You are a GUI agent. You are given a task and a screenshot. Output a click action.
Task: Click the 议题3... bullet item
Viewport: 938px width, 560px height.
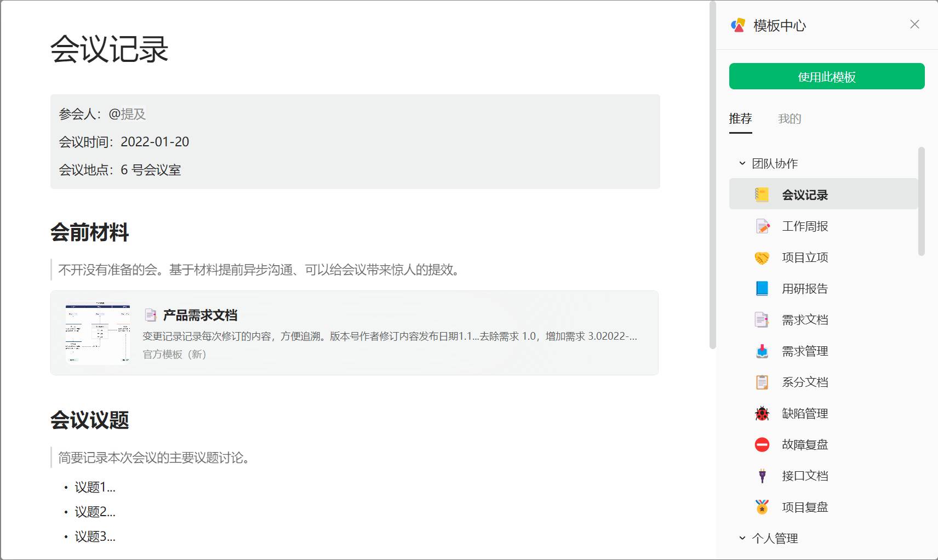(95, 536)
